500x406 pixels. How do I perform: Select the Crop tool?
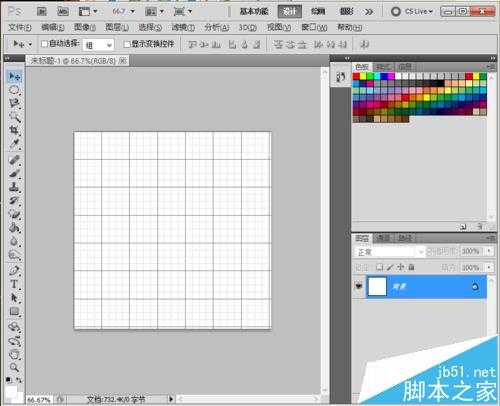coord(14,130)
